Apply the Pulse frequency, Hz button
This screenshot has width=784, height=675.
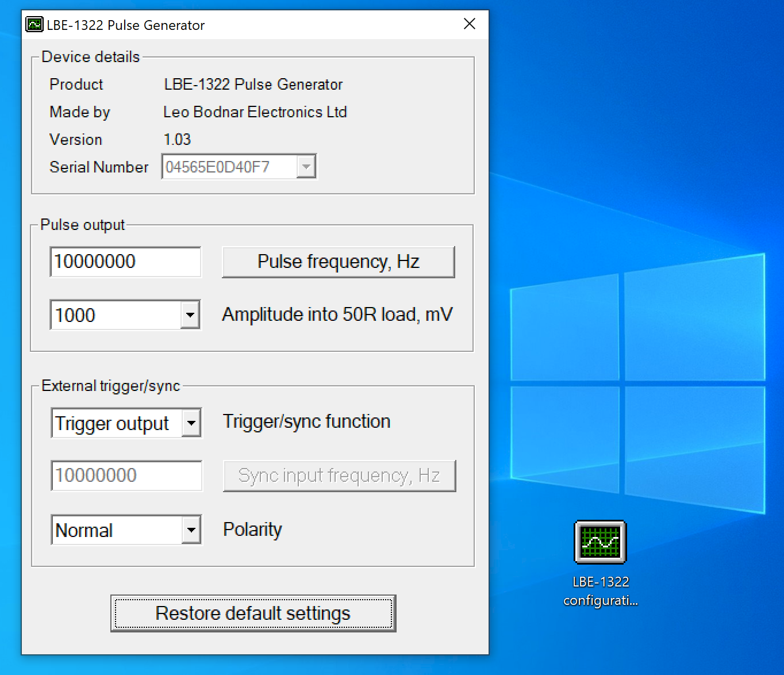tap(339, 262)
